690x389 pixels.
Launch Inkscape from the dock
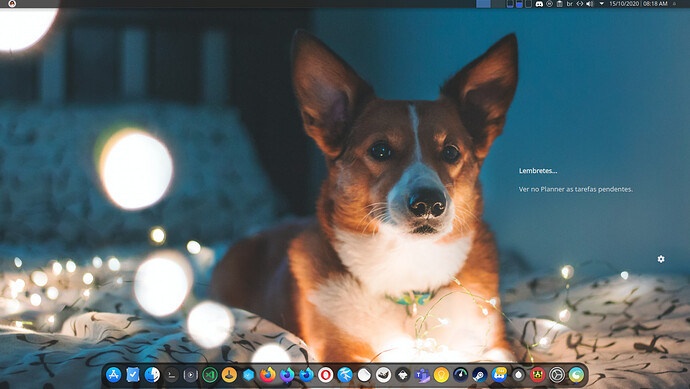[x=403, y=374]
